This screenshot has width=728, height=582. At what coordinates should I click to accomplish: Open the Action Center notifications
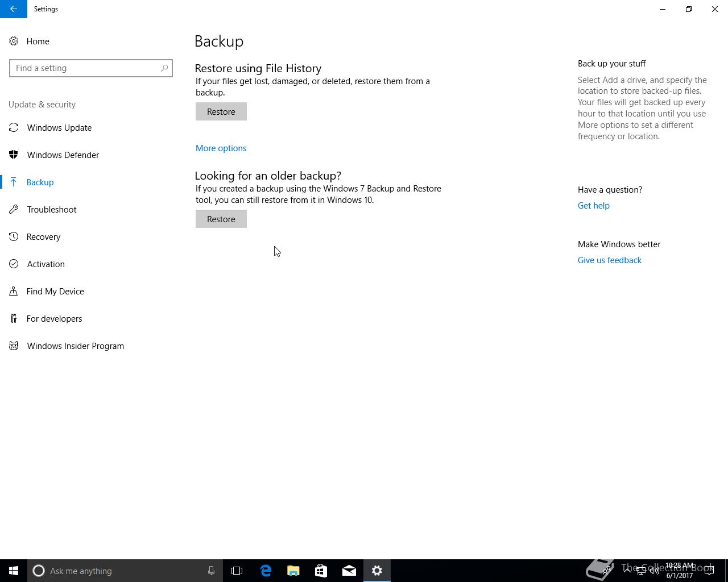[709, 571]
